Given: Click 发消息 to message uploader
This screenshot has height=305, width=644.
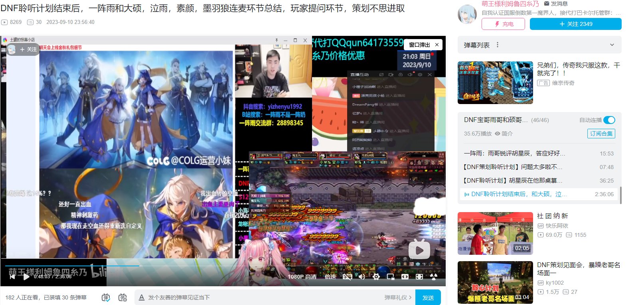Looking at the screenshot, I should click(556, 4).
